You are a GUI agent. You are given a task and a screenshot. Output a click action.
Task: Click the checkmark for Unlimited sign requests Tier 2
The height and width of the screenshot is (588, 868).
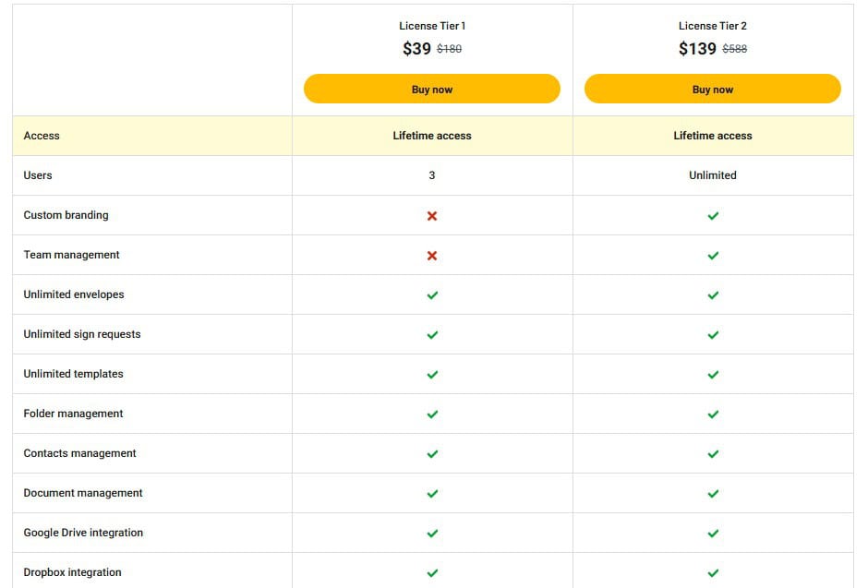[712, 334]
